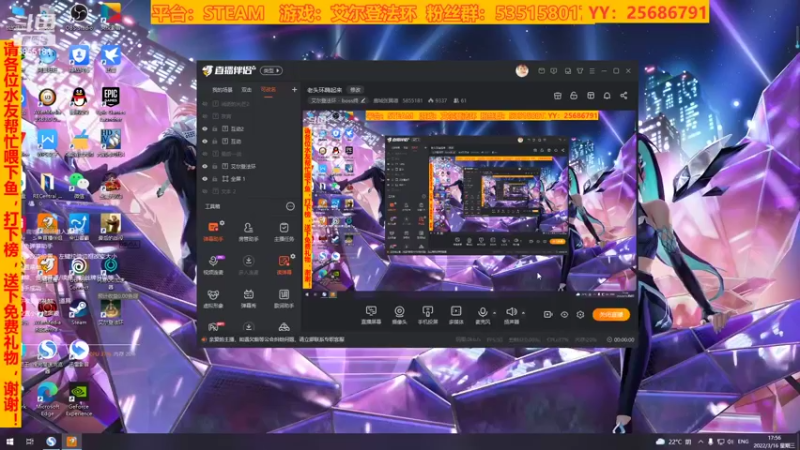Open the mode pill next to app logo

[x=271, y=70]
